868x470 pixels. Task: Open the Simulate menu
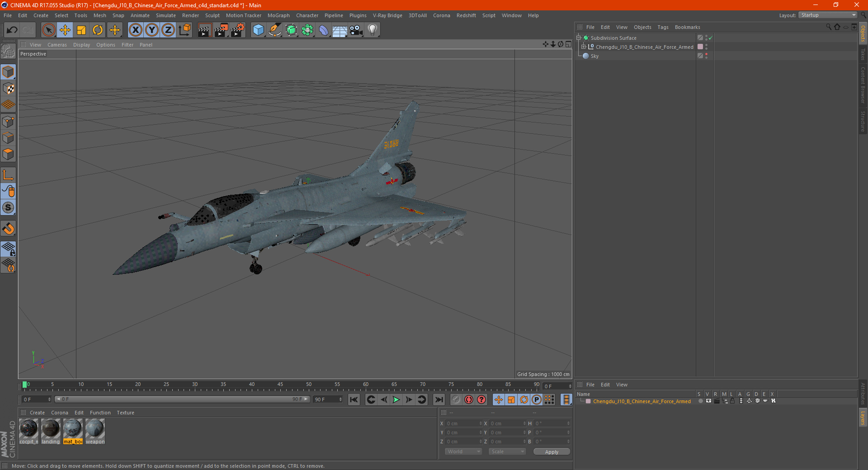coord(166,15)
